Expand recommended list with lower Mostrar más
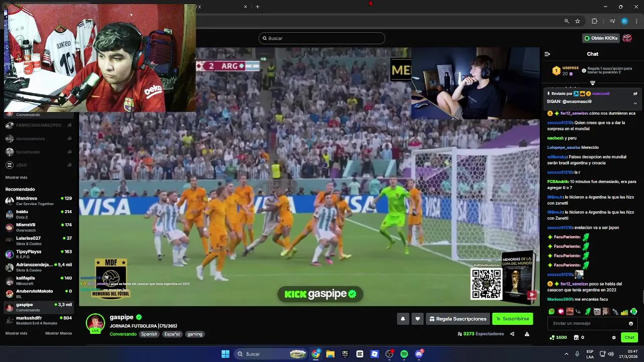 pos(16,333)
